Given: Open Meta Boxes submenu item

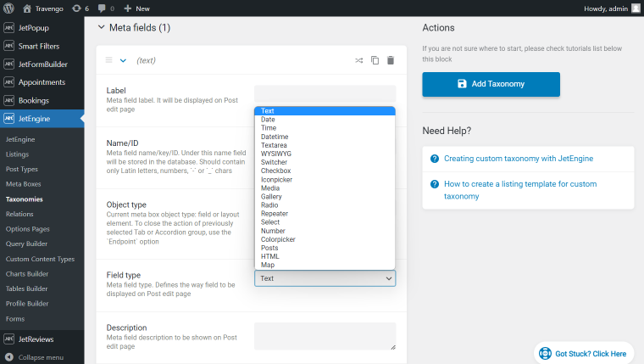Looking at the screenshot, I should pyautogui.click(x=24, y=184).
